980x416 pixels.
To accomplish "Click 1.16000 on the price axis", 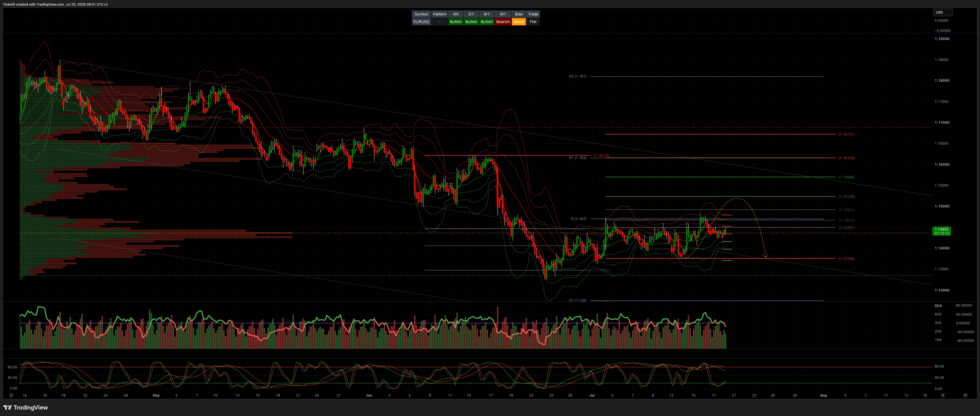I will pos(942,165).
